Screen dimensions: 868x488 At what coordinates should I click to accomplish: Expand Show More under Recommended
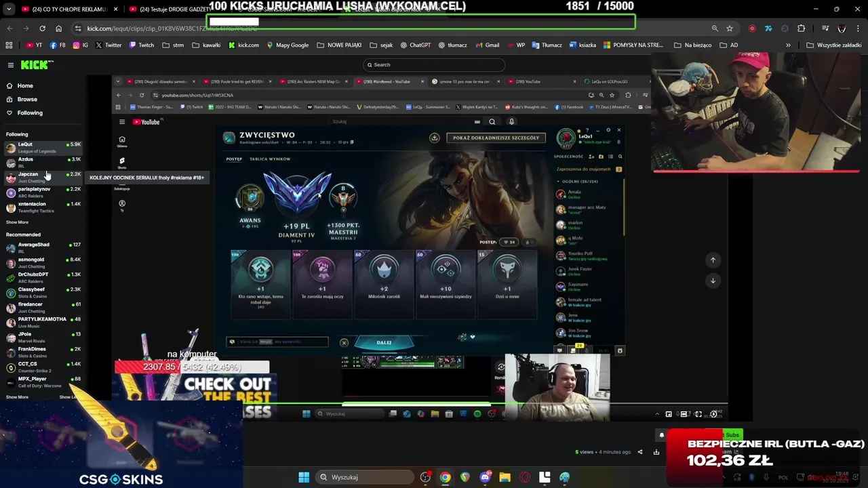tap(17, 397)
